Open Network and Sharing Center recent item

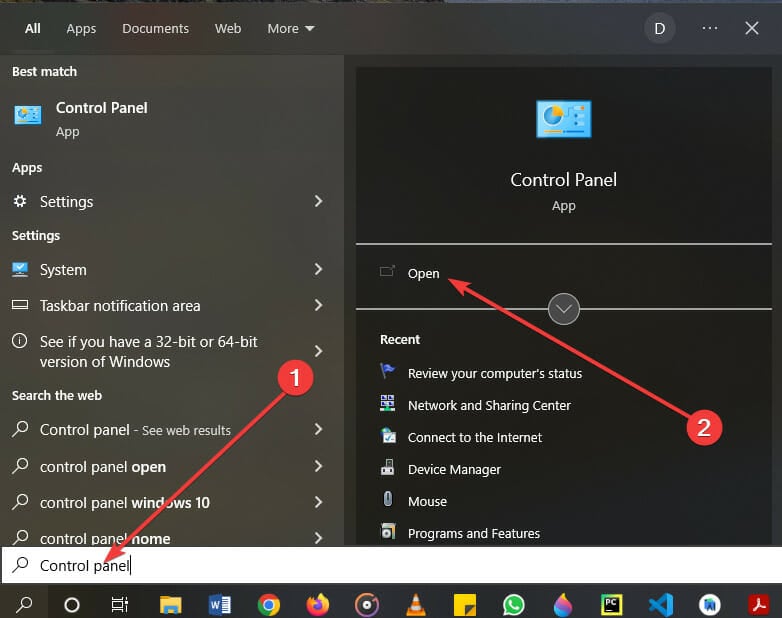coord(489,405)
